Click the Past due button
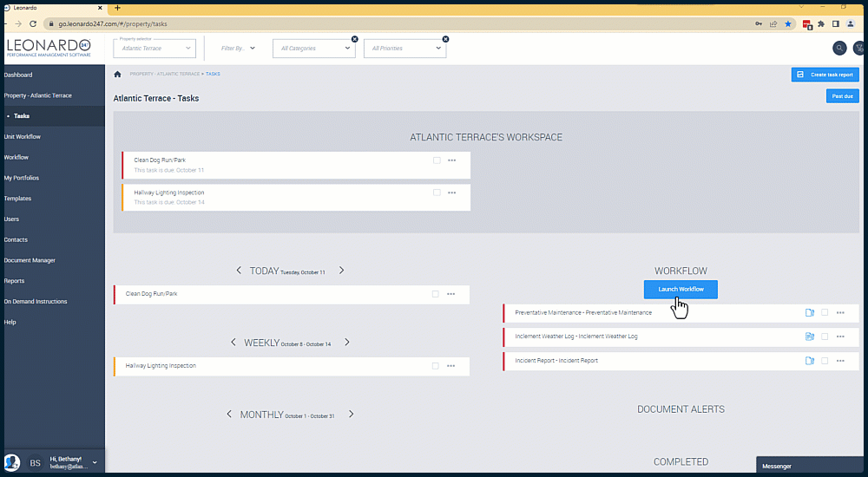The image size is (868, 477). (842, 96)
